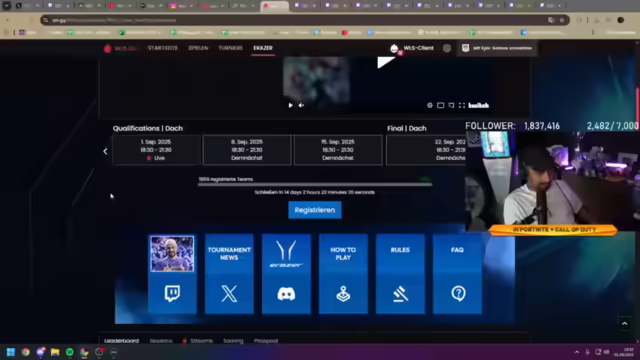Toggle Twitch player fullscreen
This screenshot has height=360, width=640.
click(x=462, y=105)
